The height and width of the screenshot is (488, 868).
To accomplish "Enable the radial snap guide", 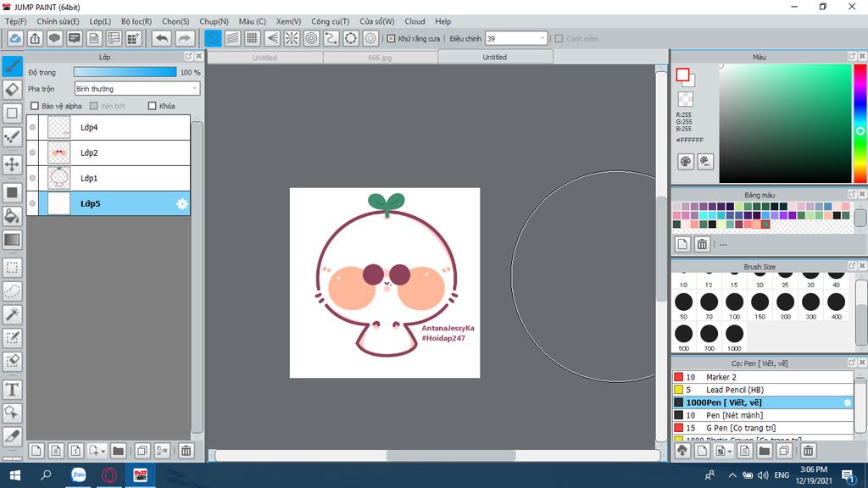I will [x=292, y=38].
